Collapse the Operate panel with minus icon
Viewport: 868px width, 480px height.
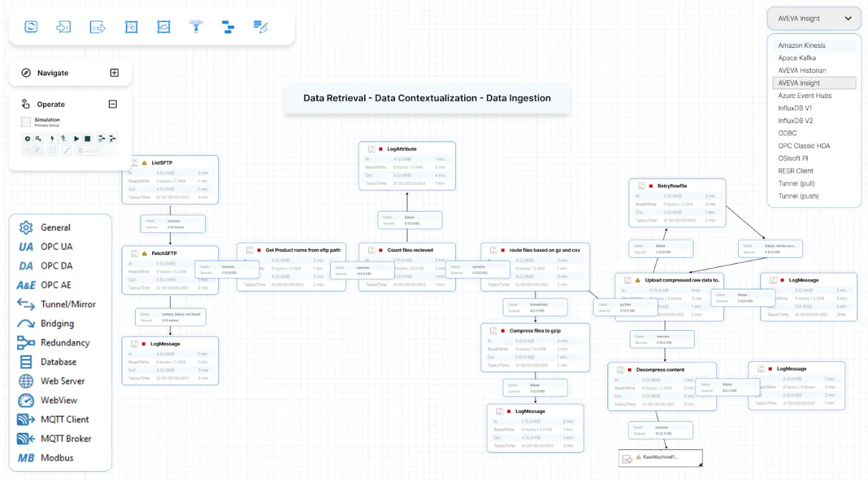pyautogui.click(x=113, y=104)
